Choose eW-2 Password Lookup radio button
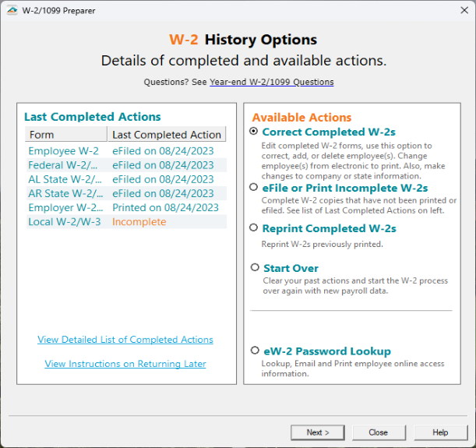This screenshot has height=448, width=476. click(255, 351)
